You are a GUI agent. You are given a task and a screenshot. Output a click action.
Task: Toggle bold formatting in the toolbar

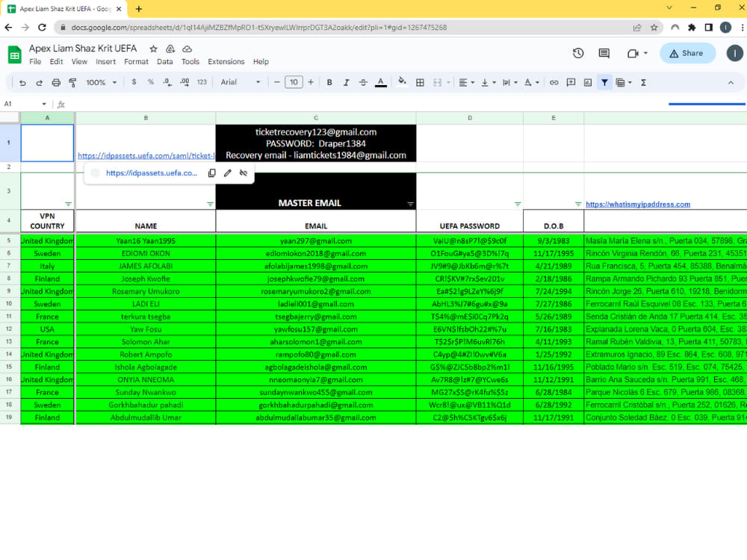(329, 82)
